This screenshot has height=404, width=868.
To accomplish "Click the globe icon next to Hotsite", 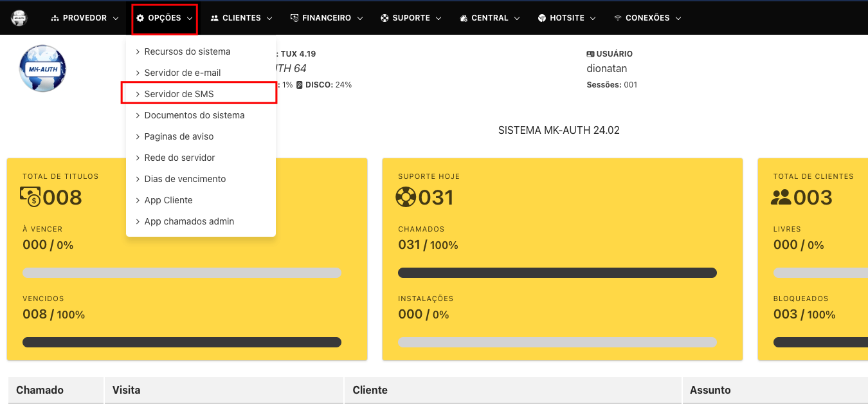I will (542, 18).
